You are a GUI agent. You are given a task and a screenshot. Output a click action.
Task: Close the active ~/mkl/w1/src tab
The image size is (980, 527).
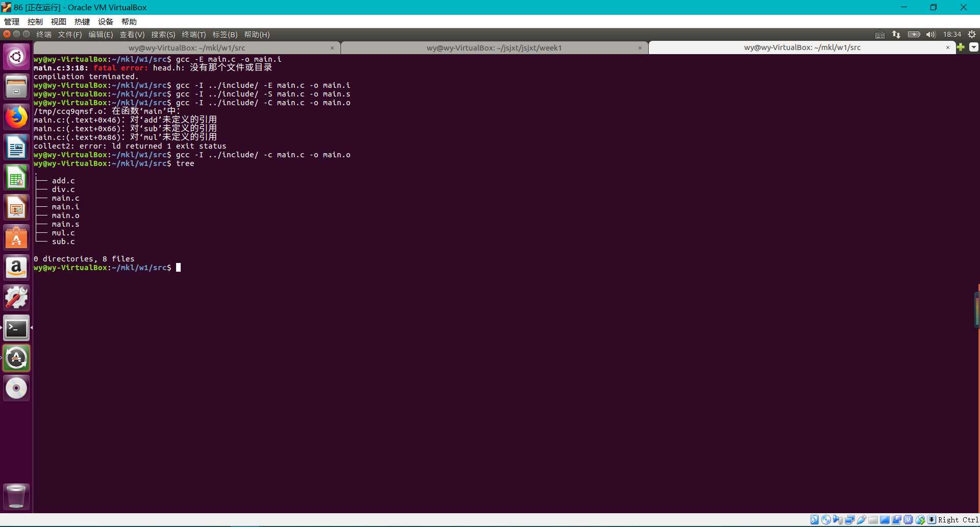coord(948,47)
